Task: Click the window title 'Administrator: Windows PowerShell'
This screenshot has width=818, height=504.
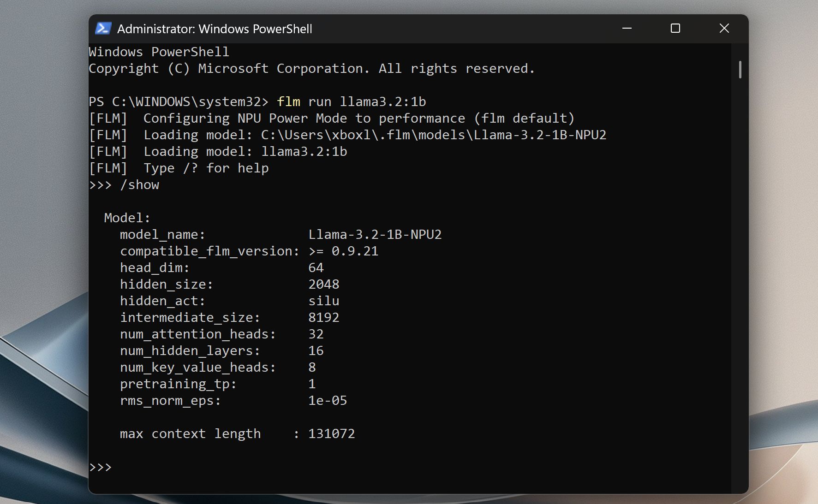Action: [x=215, y=29]
